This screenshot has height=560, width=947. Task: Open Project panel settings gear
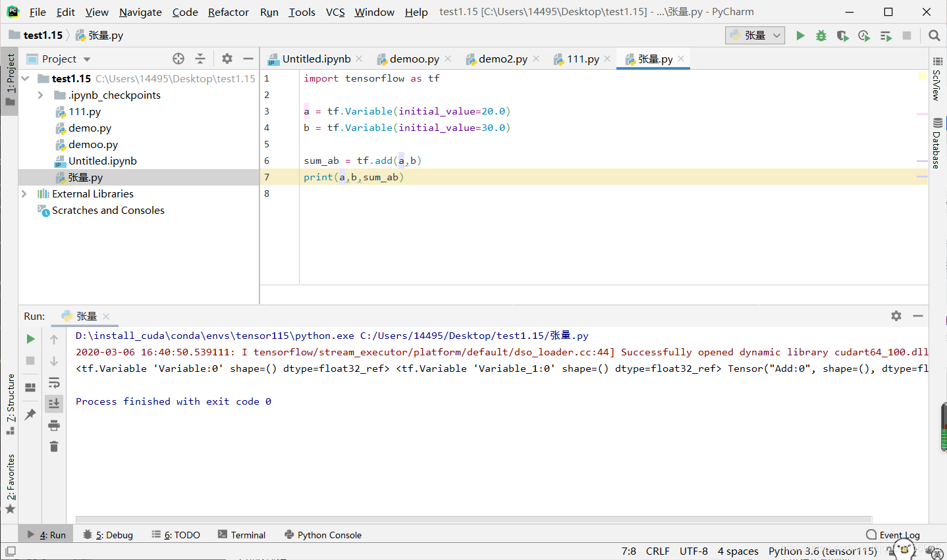click(227, 59)
